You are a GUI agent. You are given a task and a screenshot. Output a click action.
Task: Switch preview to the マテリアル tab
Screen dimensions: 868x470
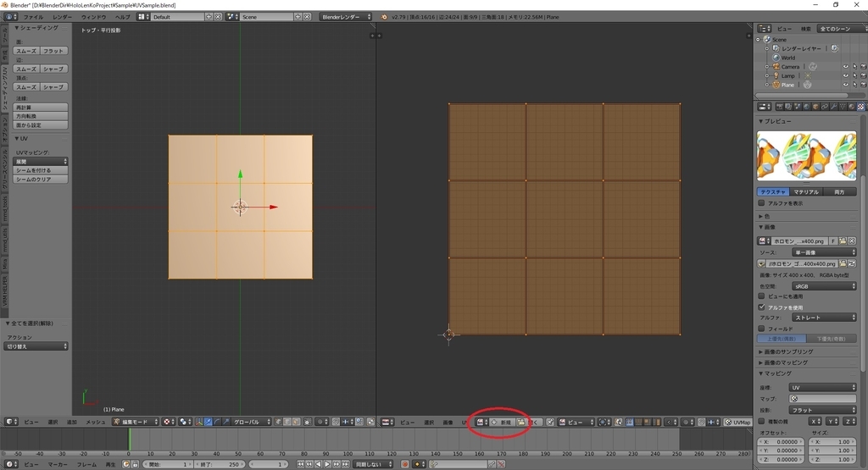point(806,192)
